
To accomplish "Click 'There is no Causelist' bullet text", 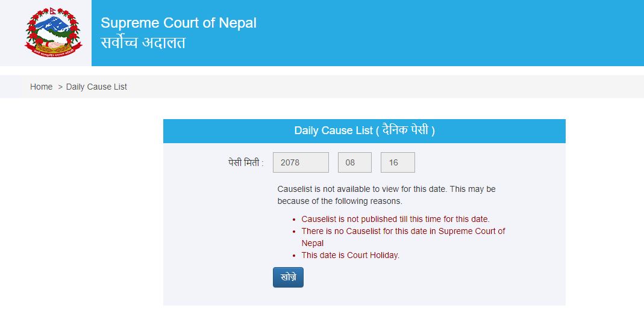I will [x=403, y=231].
